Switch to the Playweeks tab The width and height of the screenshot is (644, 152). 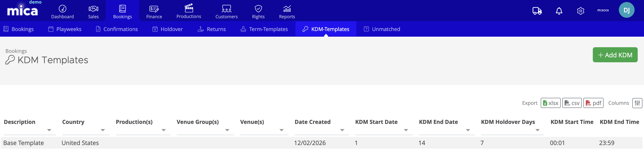click(x=65, y=29)
